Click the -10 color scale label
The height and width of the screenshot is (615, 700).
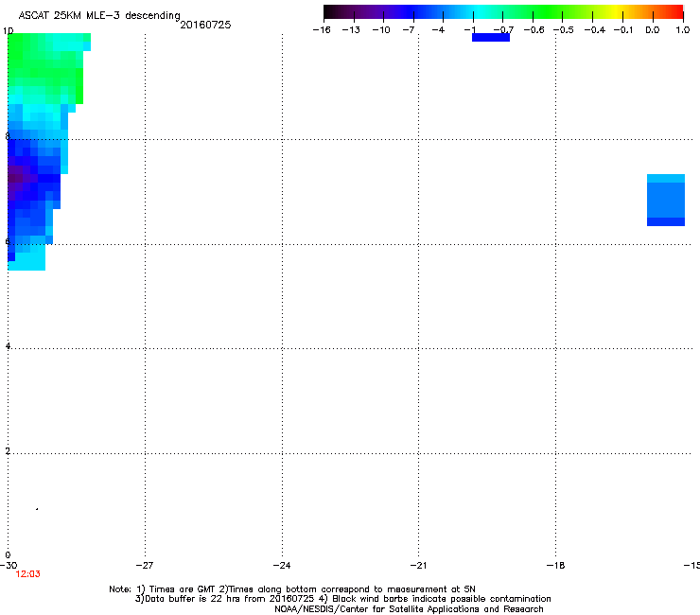(381, 30)
